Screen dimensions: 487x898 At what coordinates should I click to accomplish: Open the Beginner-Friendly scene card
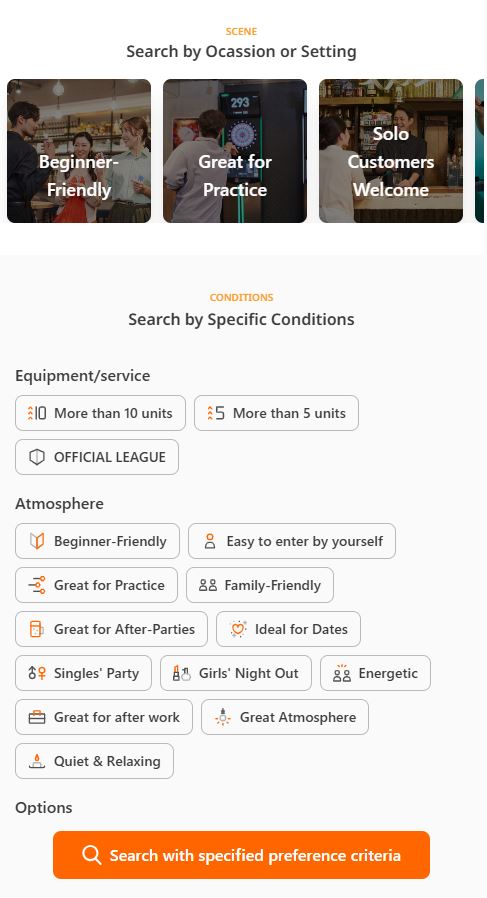(x=79, y=151)
